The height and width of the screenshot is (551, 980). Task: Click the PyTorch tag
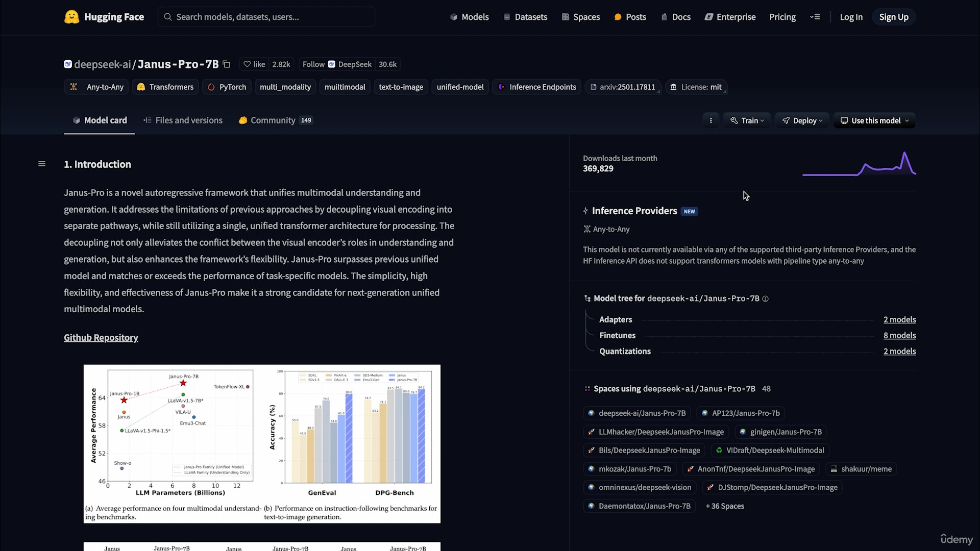[x=227, y=87]
